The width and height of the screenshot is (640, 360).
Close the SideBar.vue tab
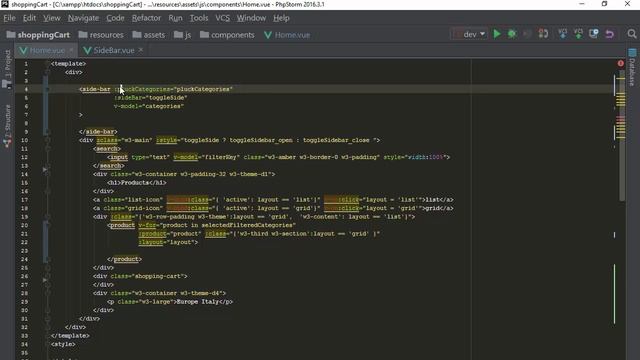pos(141,50)
